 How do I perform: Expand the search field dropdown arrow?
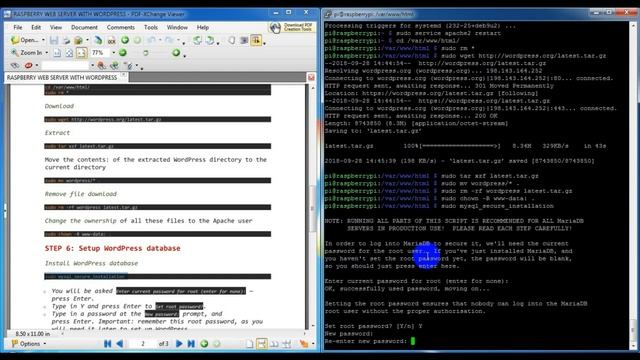tap(92, 65)
